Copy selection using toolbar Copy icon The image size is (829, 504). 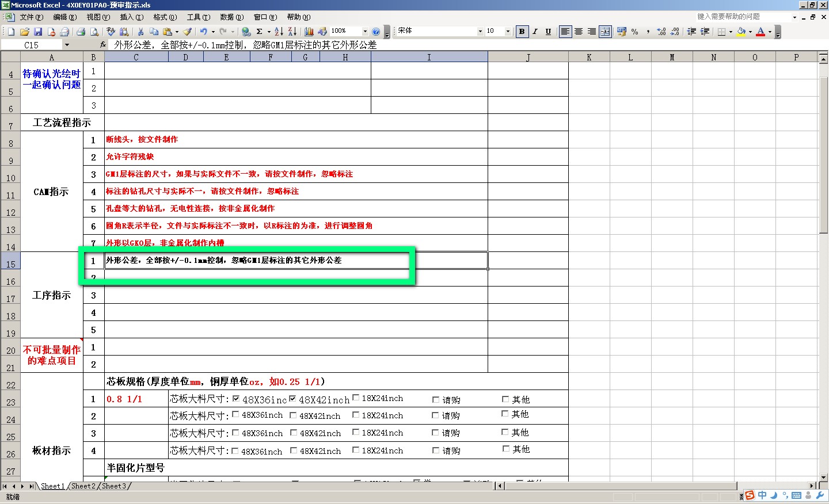(154, 32)
